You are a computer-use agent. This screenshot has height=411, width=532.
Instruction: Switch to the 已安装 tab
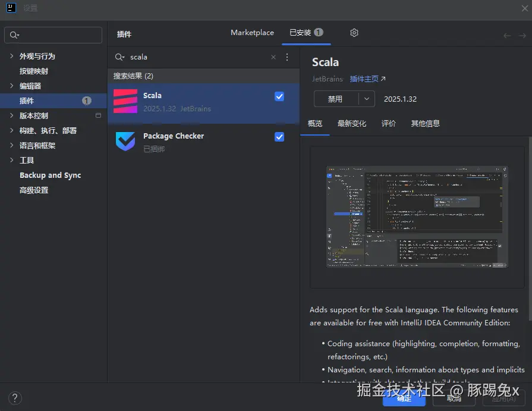[306, 33]
